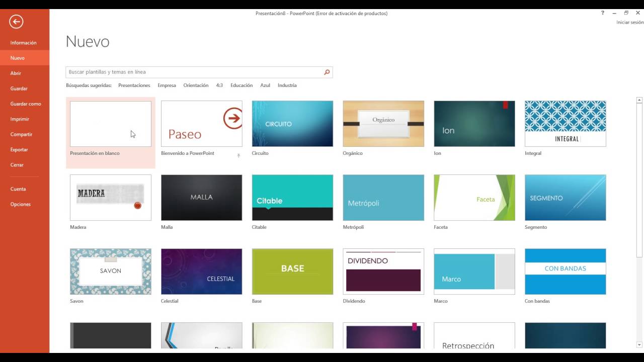Click the Industria suggested search
The height and width of the screenshot is (362, 644).
pos(287,85)
